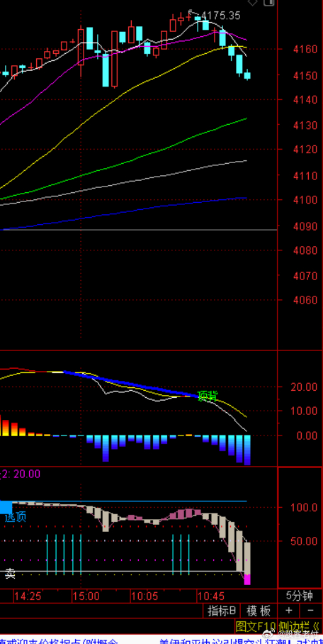The height and width of the screenshot is (644, 323).
Task: Open the 指标B indicator button
Action: click(222, 611)
